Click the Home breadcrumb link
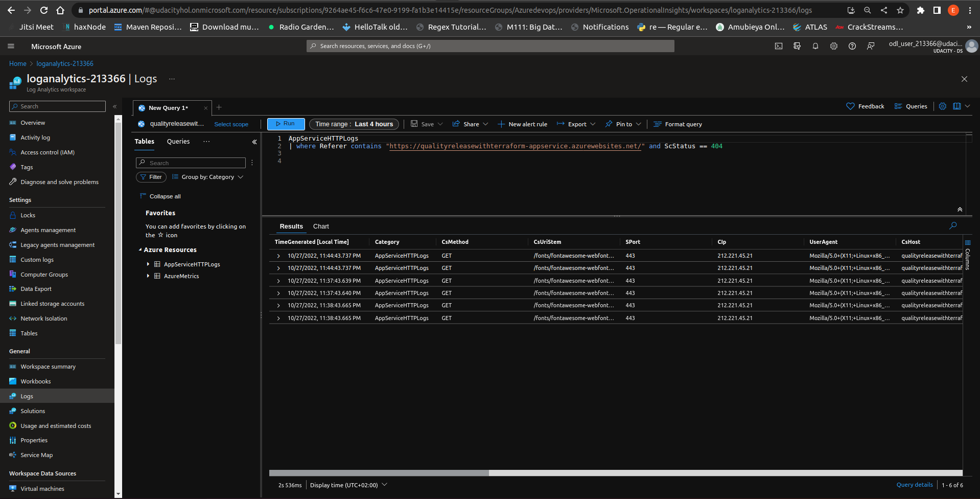The image size is (980, 499). (x=17, y=63)
